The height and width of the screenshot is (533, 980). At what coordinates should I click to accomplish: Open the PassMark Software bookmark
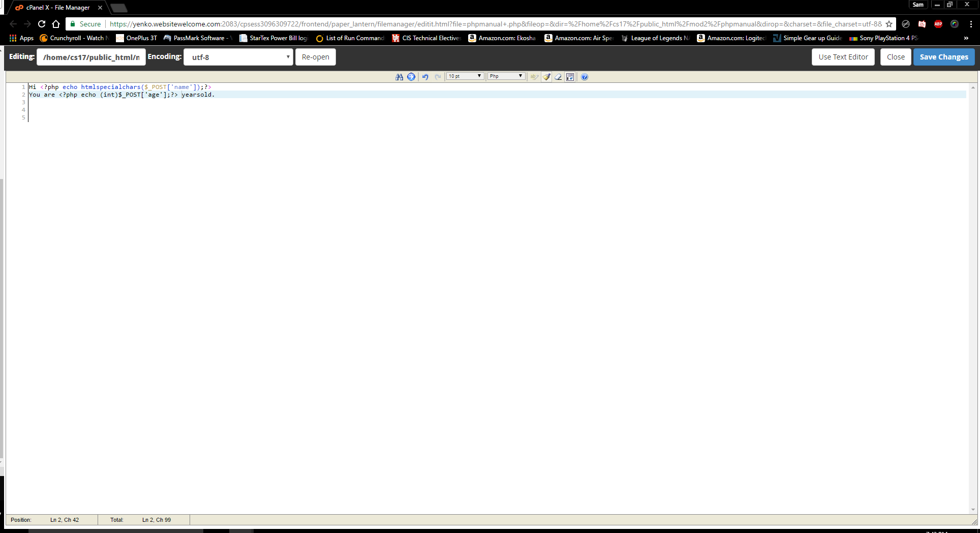click(198, 38)
